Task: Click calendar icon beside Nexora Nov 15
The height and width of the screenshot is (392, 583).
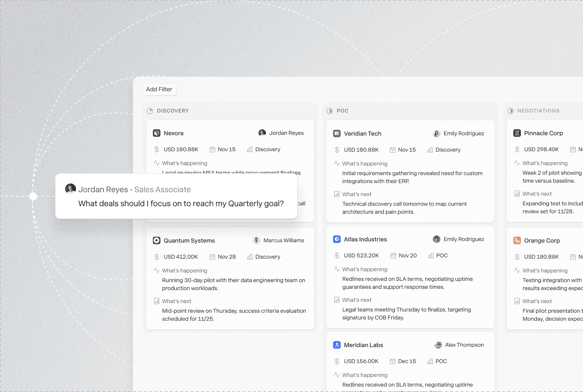Action: coord(212,149)
